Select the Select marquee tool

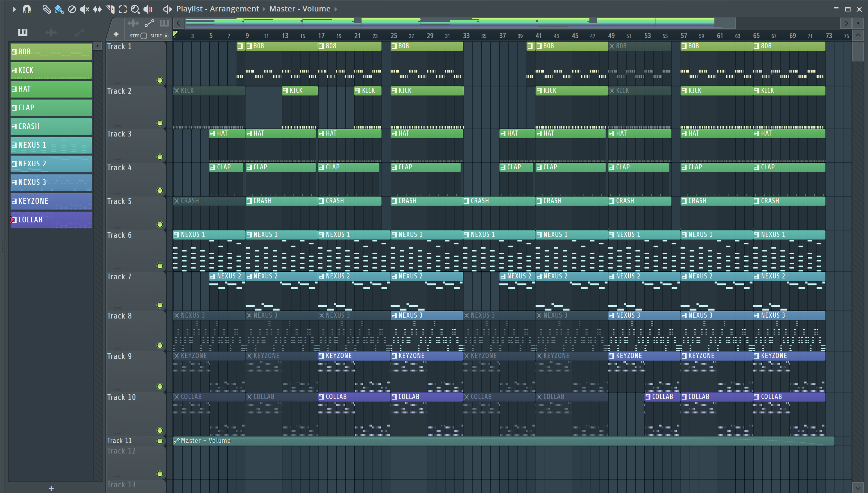coord(123,9)
